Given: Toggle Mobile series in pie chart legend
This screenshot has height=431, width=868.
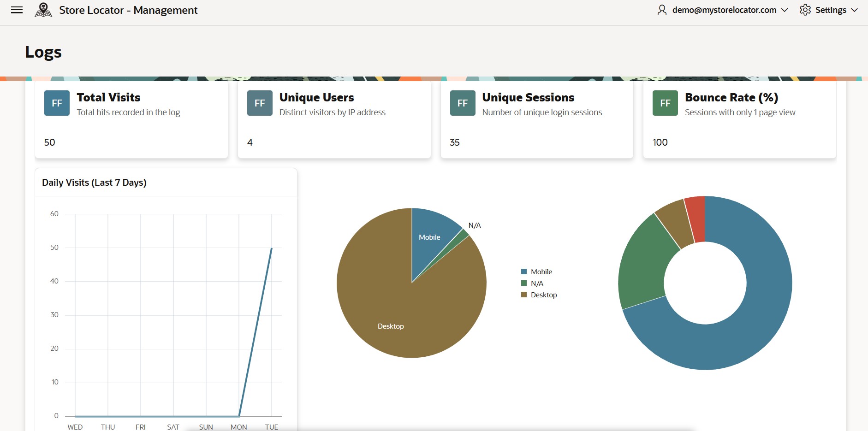Looking at the screenshot, I should 541,272.
